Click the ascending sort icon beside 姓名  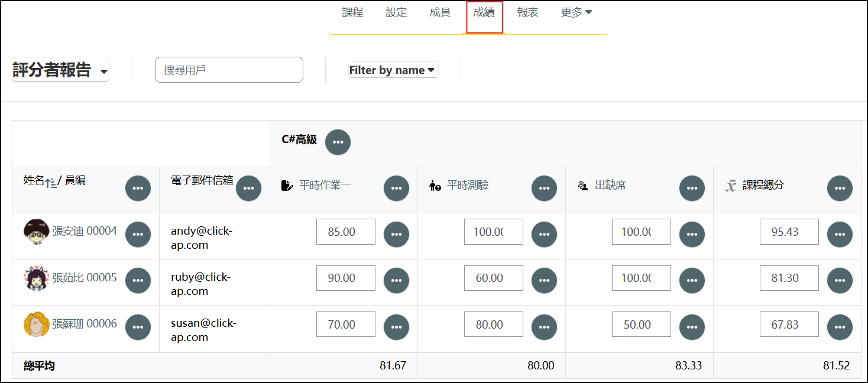click(51, 183)
